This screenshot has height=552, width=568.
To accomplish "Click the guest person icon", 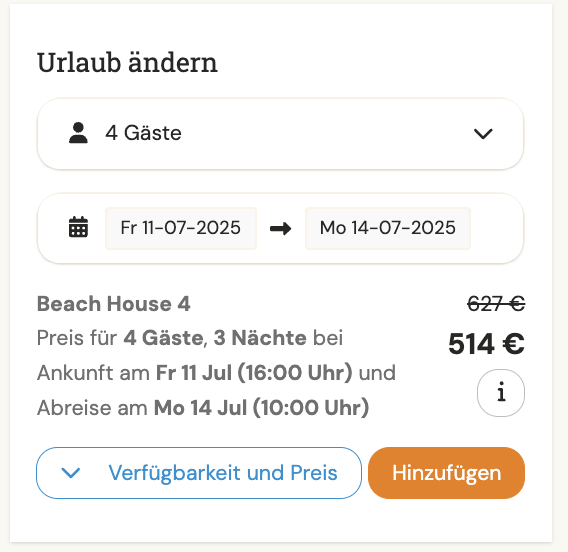I will 78,133.
